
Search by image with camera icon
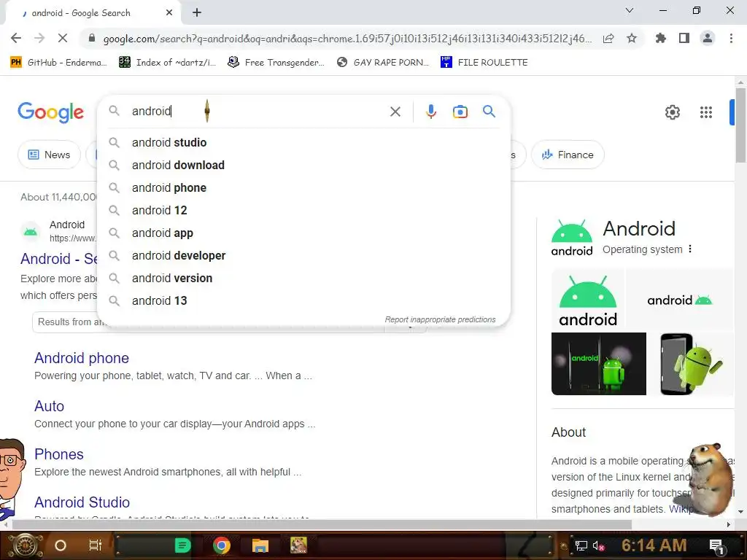tap(460, 112)
